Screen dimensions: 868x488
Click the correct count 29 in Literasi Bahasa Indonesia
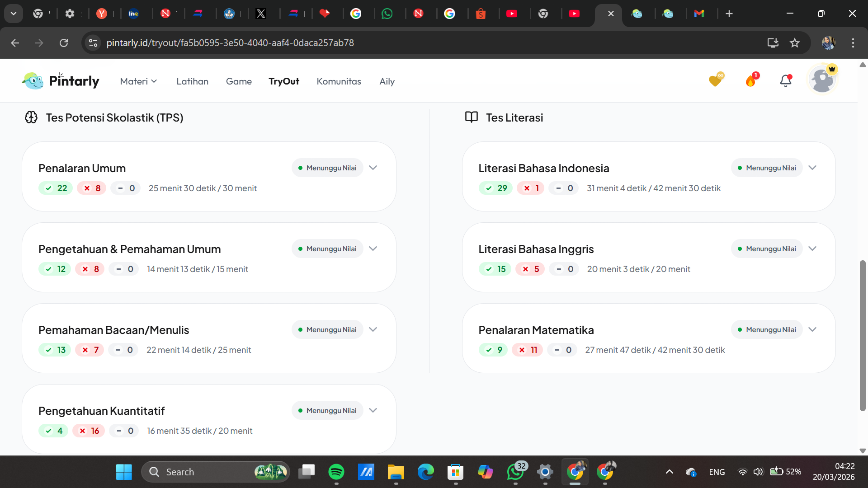(x=495, y=188)
